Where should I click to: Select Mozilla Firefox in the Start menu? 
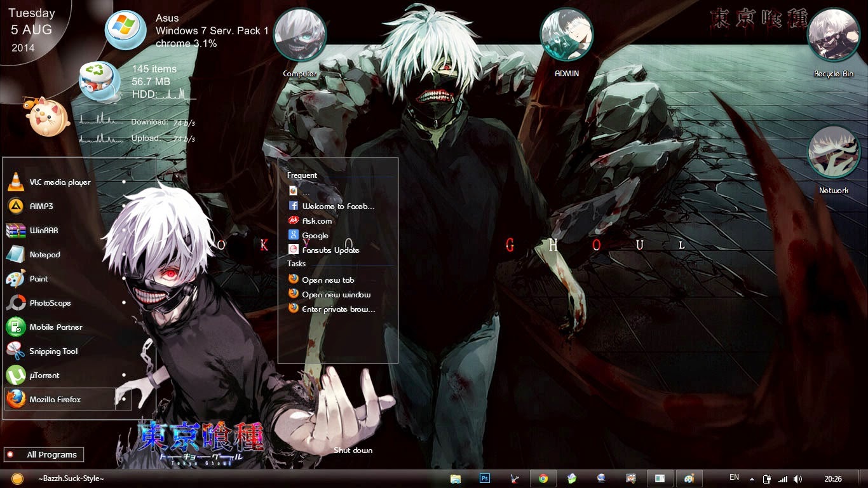[60, 400]
